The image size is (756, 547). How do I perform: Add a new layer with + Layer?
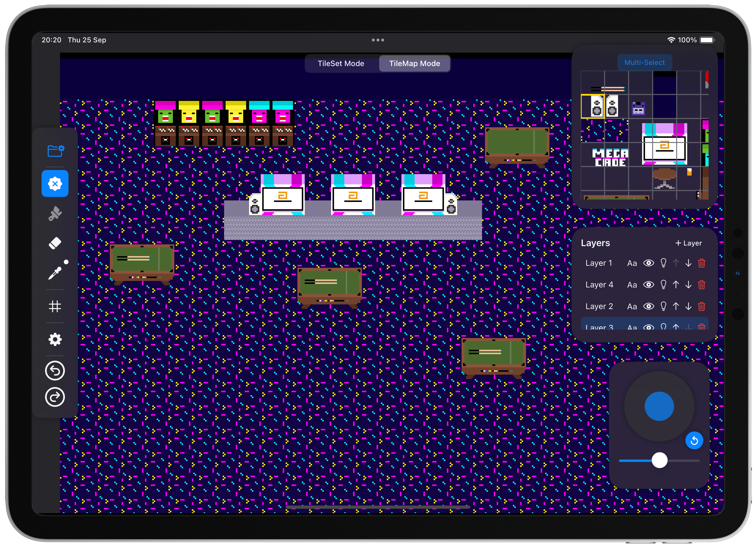pyautogui.click(x=688, y=243)
